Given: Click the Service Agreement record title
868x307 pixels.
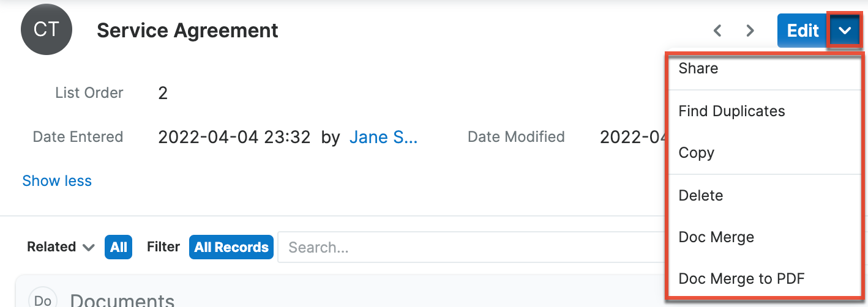Looking at the screenshot, I should (x=187, y=31).
